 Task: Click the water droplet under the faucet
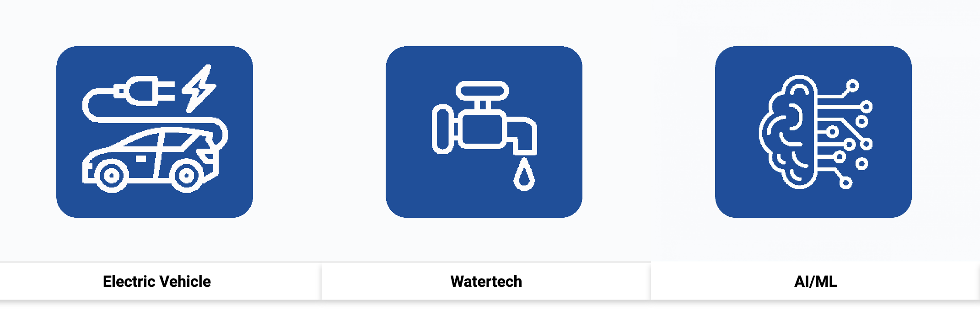(x=524, y=174)
